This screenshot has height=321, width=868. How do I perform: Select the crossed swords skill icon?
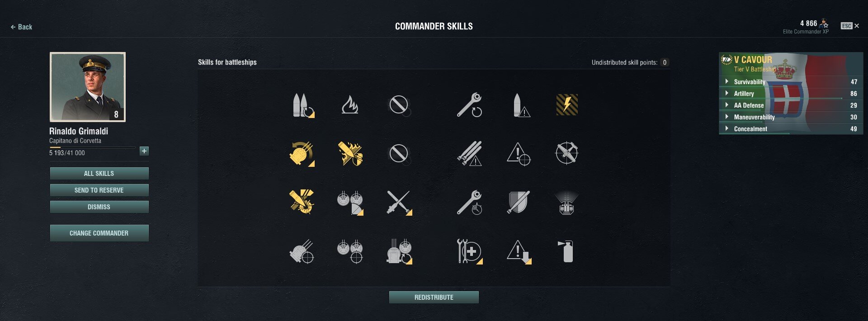click(399, 202)
